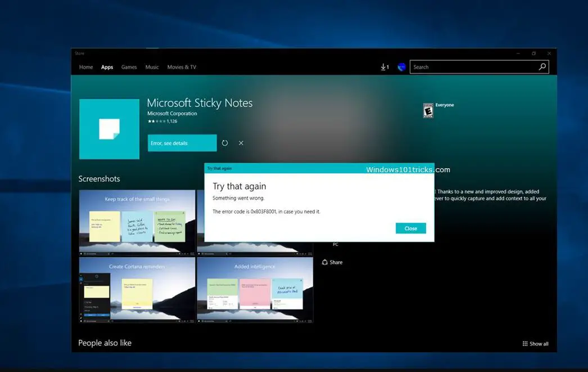This screenshot has height=372, width=588.
Task: Close the Store window
Action: click(549, 53)
